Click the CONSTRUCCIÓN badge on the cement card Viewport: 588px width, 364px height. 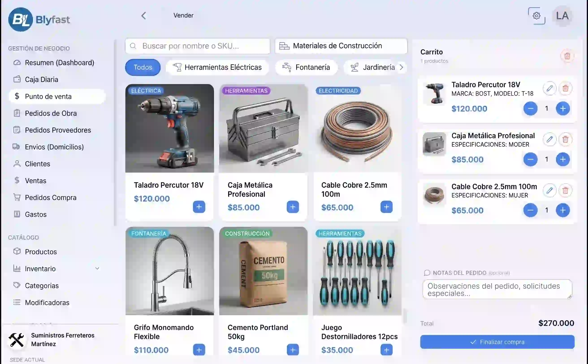point(247,234)
